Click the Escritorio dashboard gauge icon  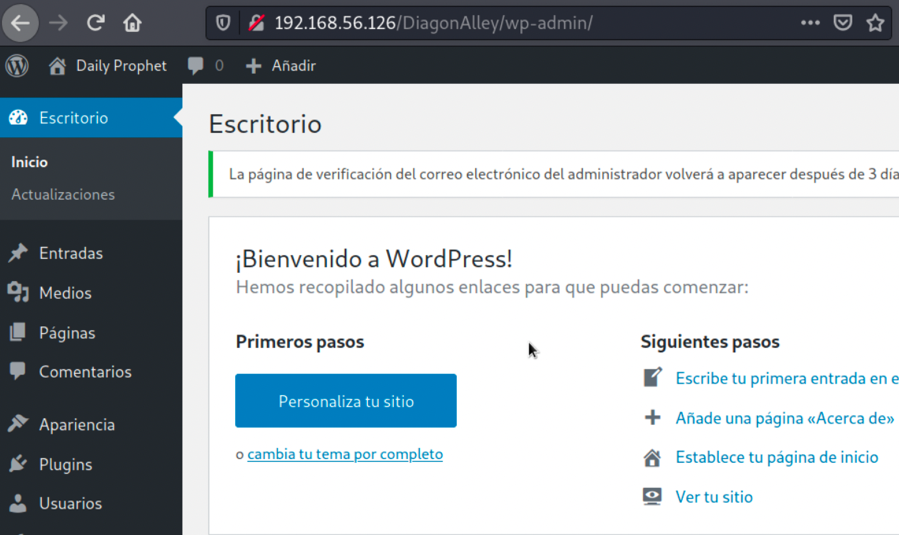coord(18,118)
